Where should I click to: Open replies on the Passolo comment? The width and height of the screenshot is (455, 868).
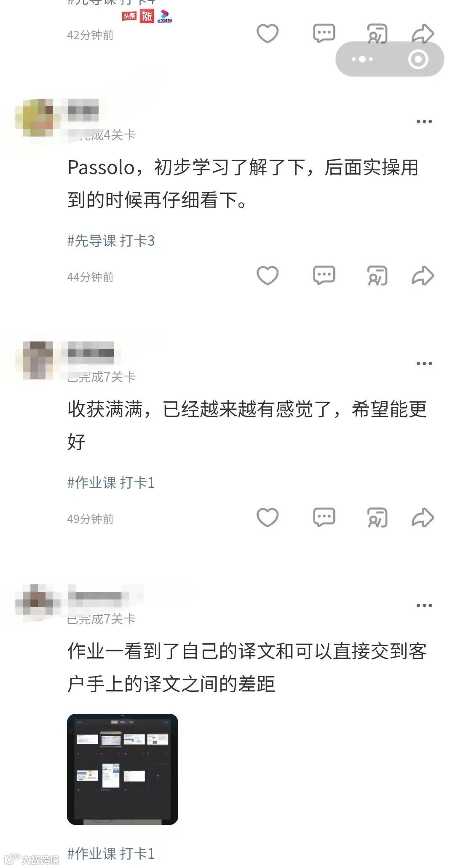pyautogui.click(x=324, y=276)
